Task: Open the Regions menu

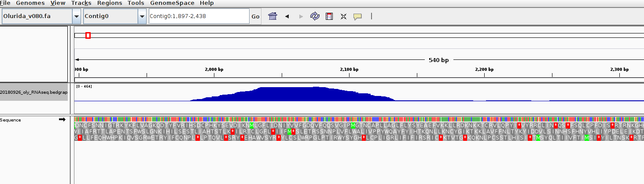Action: 110,3
